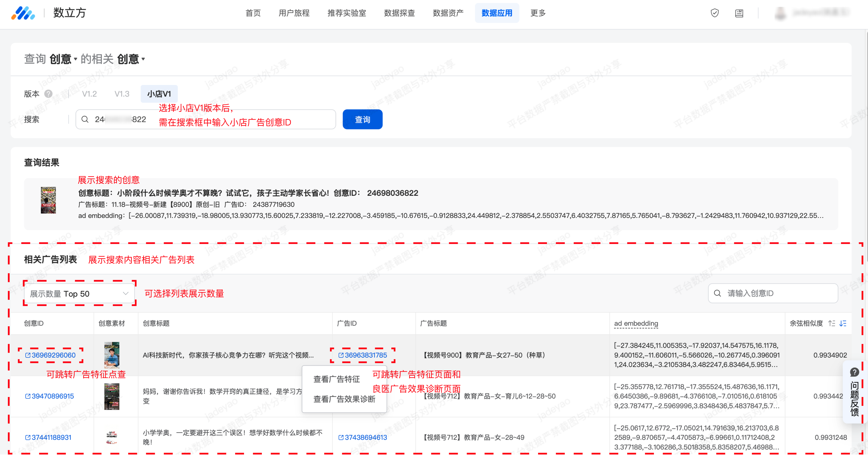The image size is (868, 458).
Task: Sort cosine similarity in descending order
Action: point(843,323)
